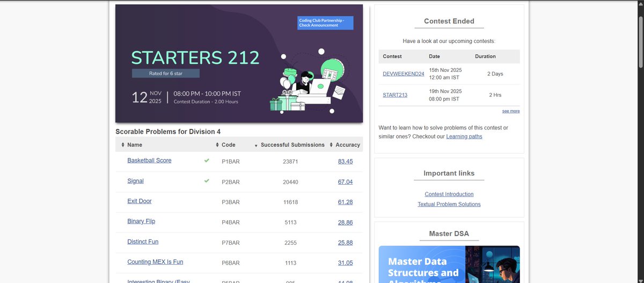Sort problems by the Code column arrow
The height and width of the screenshot is (283, 644).
(x=217, y=145)
